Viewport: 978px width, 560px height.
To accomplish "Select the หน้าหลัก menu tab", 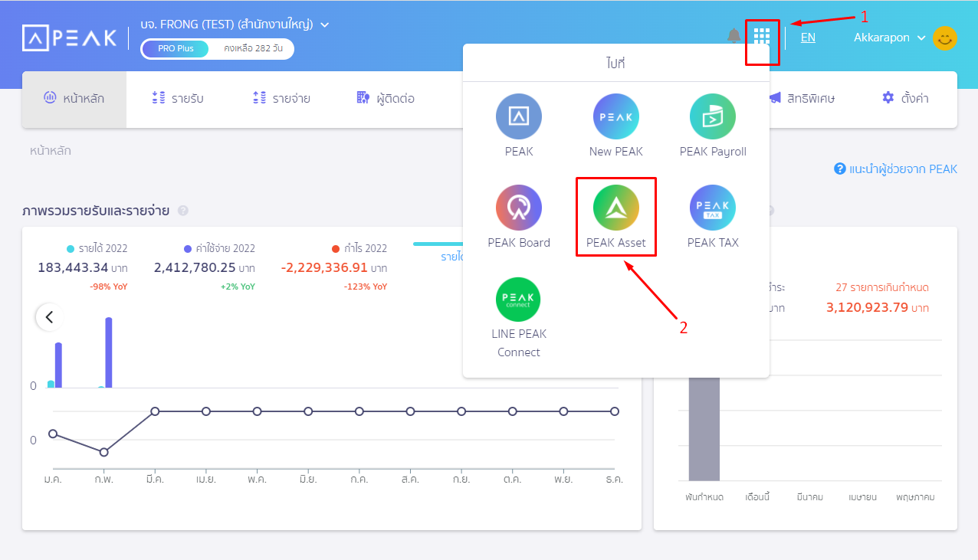I will (x=74, y=98).
